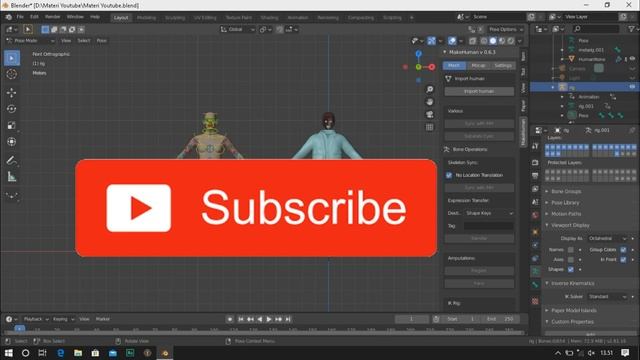Viewport: 640px width, 360px height.
Task: Activate the Move tool
Action: tap(12, 93)
